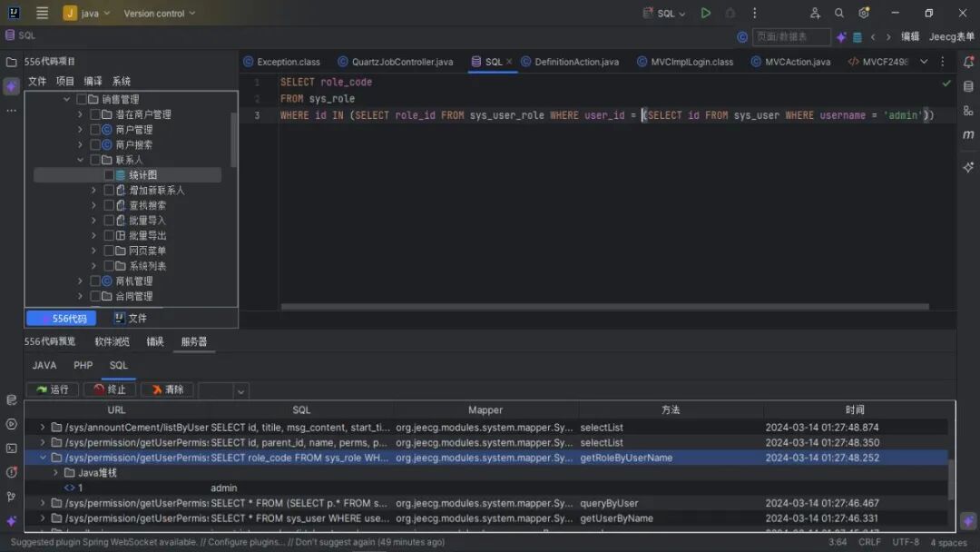Click the add user collaboration icon
980x552 pixels.
(x=815, y=14)
